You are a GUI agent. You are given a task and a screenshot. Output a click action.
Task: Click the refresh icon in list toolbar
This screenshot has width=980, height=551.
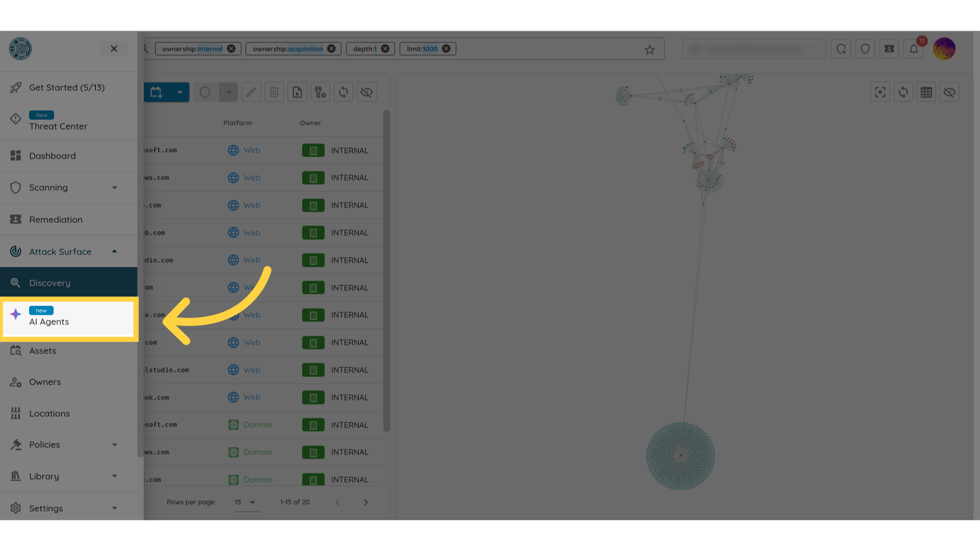[344, 92]
